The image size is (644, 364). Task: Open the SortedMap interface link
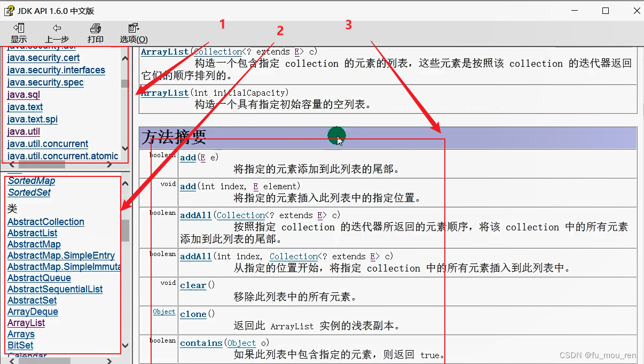tap(31, 180)
